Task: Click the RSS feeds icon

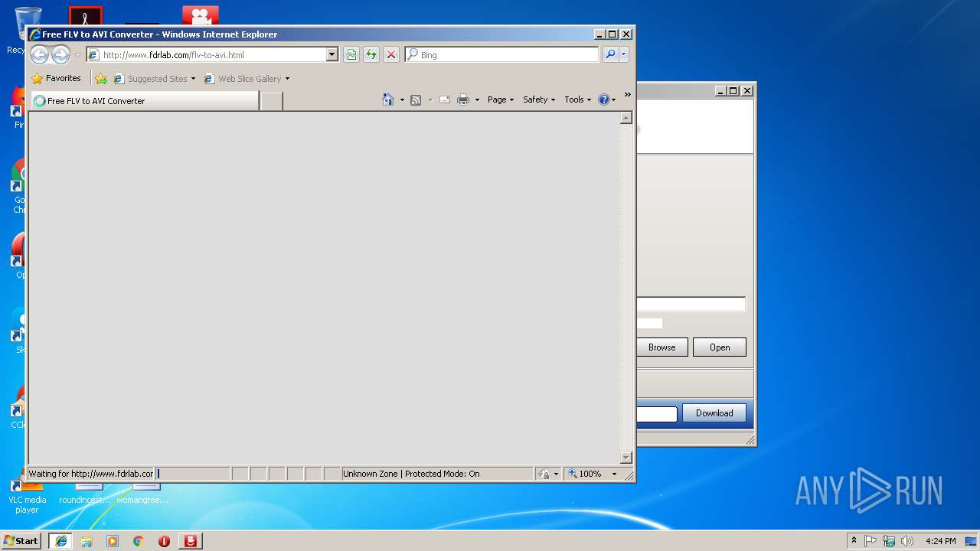Action: coord(416,99)
